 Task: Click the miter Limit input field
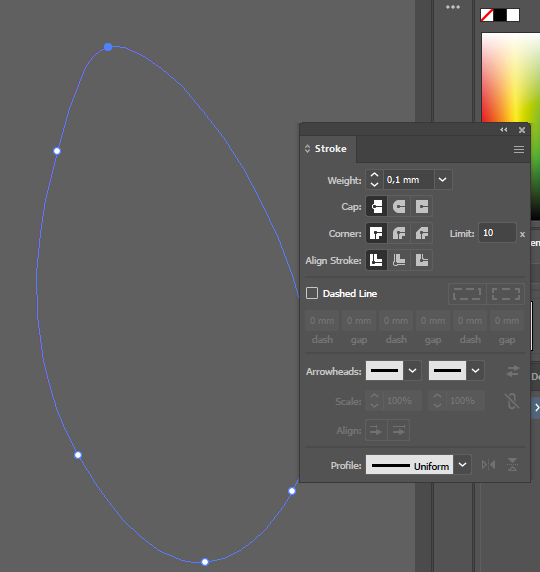(497, 233)
